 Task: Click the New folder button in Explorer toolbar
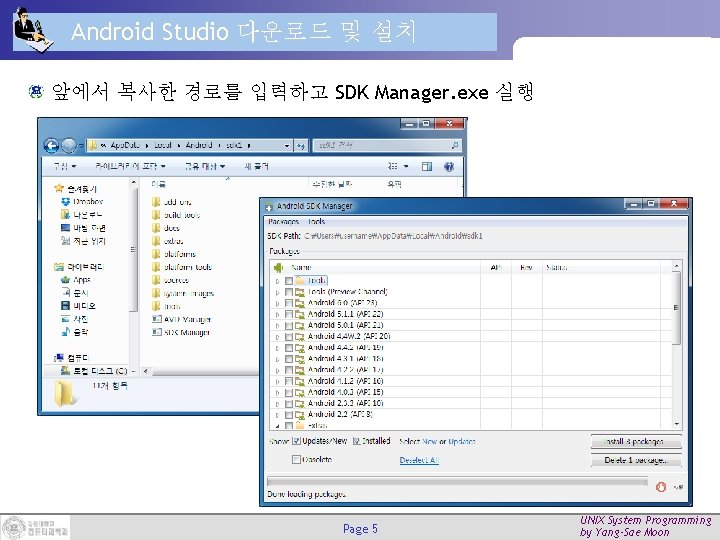coord(256,166)
